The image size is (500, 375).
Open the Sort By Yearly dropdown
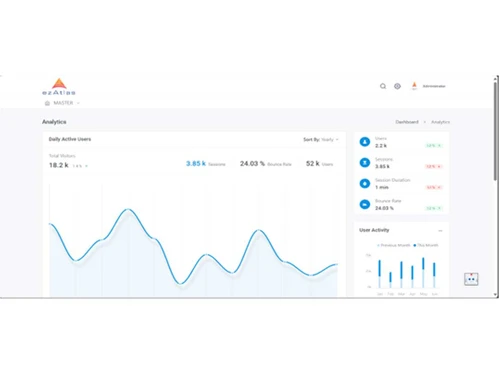coord(321,139)
